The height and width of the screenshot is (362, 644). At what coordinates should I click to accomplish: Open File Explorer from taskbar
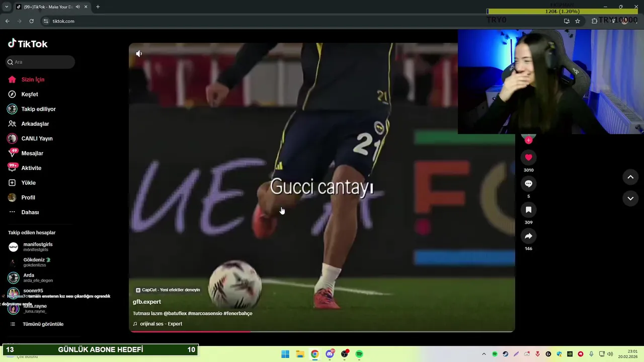click(x=300, y=354)
